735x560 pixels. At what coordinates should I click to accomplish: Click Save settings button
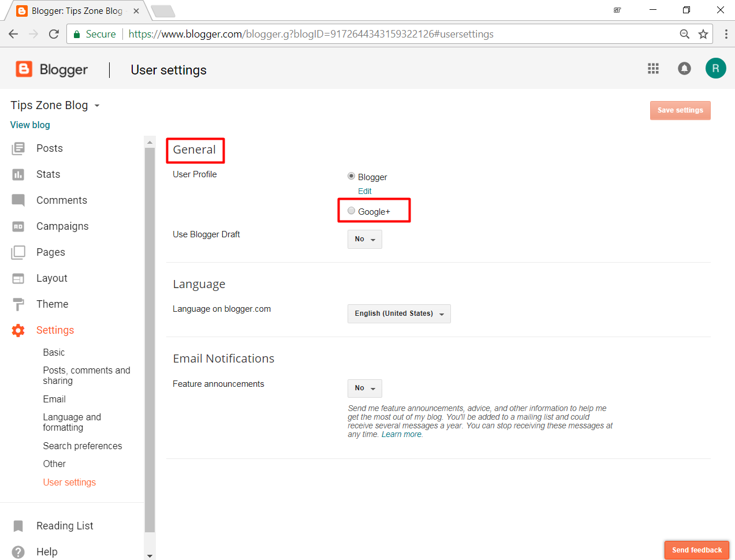tap(680, 110)
